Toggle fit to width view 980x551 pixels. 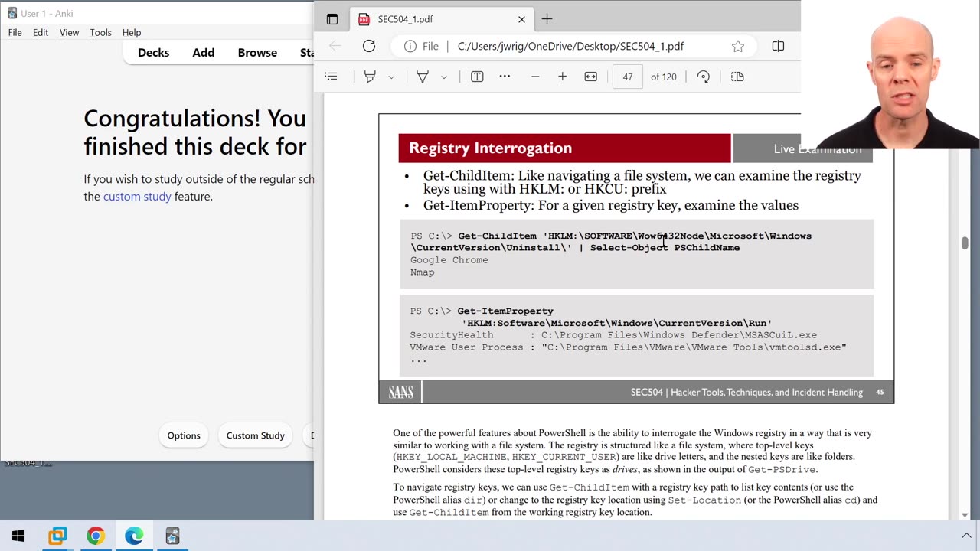pyautogui.click(x=590, y=77)
